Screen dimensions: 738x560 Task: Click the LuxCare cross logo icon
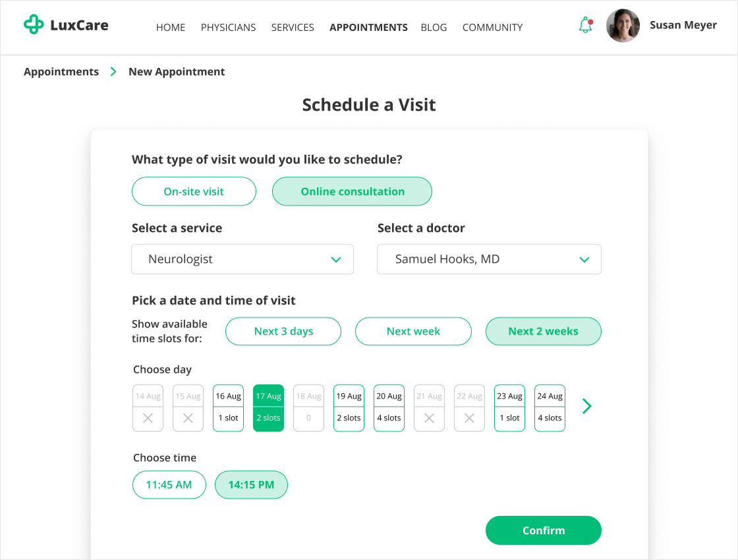pos(34,26)
